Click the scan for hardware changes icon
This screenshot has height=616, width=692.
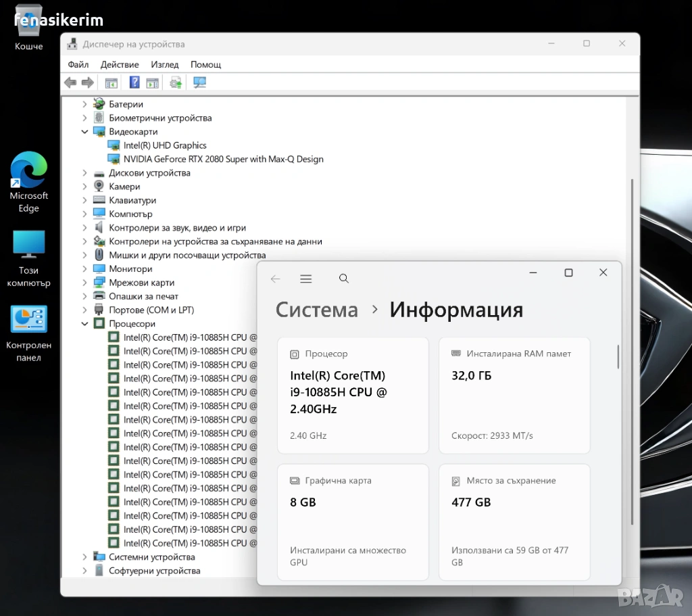pos(199,82)
